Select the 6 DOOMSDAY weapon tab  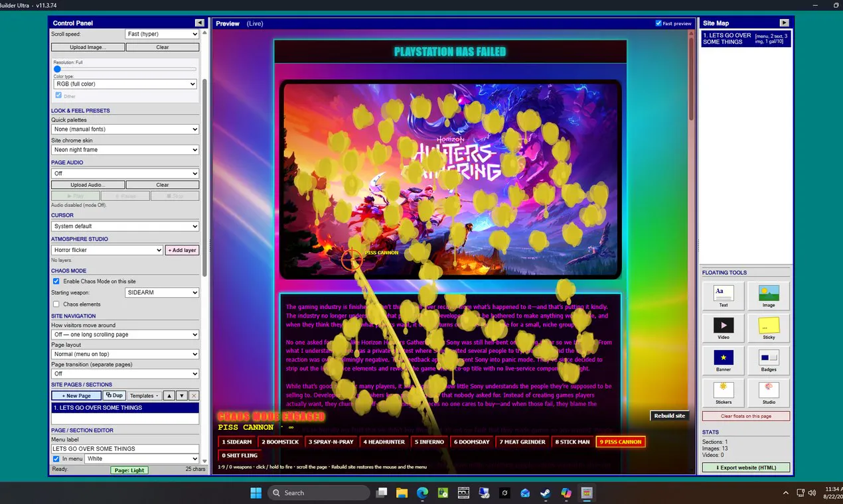pos(473,442)
